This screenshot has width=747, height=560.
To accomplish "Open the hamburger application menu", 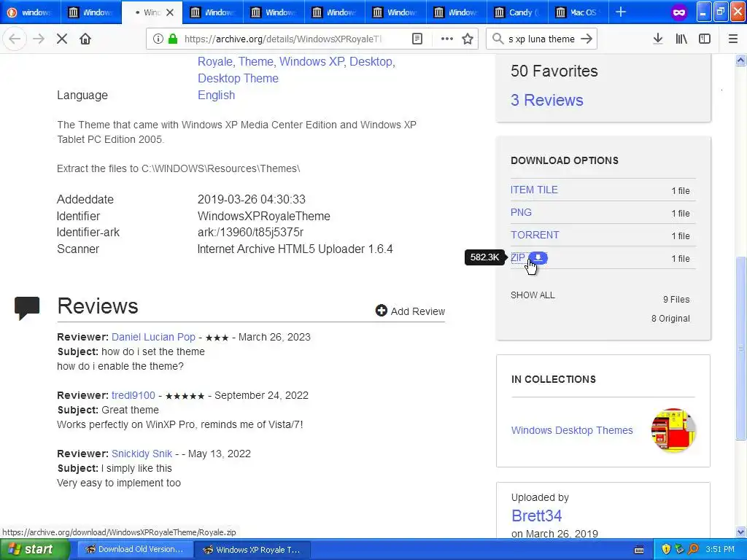I will click(733, 39).
